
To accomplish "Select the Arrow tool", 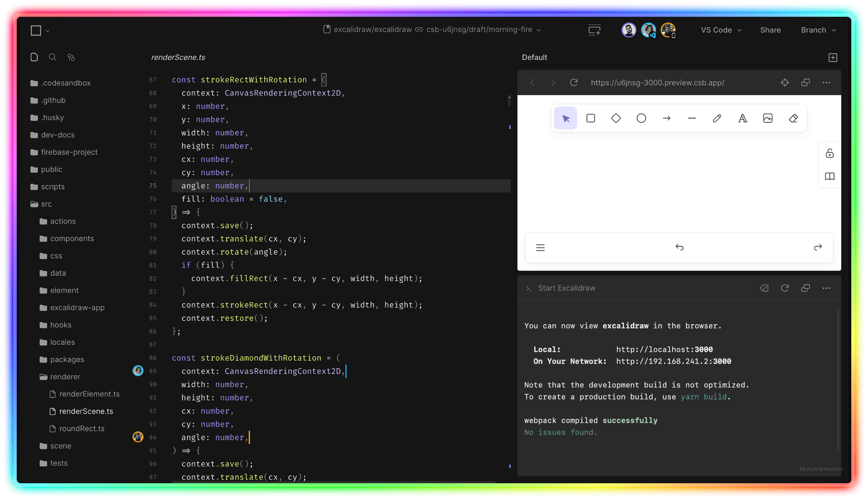I will tap(667, 118).
